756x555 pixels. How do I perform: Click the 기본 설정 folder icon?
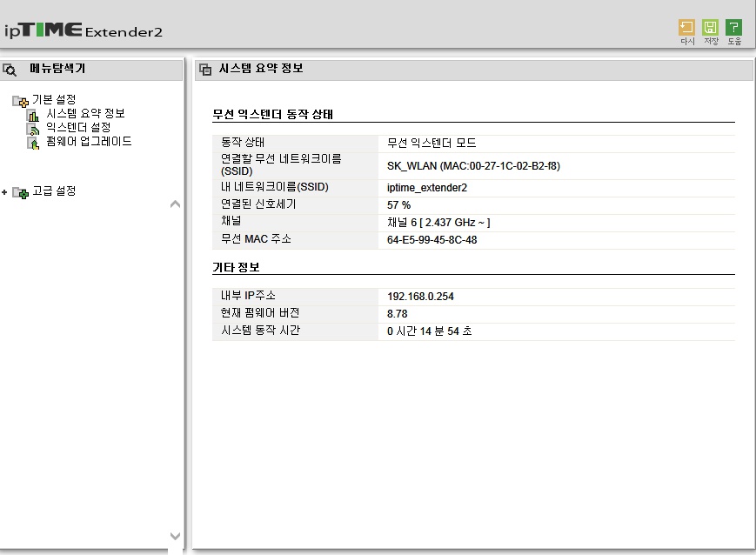pos(20,101)
